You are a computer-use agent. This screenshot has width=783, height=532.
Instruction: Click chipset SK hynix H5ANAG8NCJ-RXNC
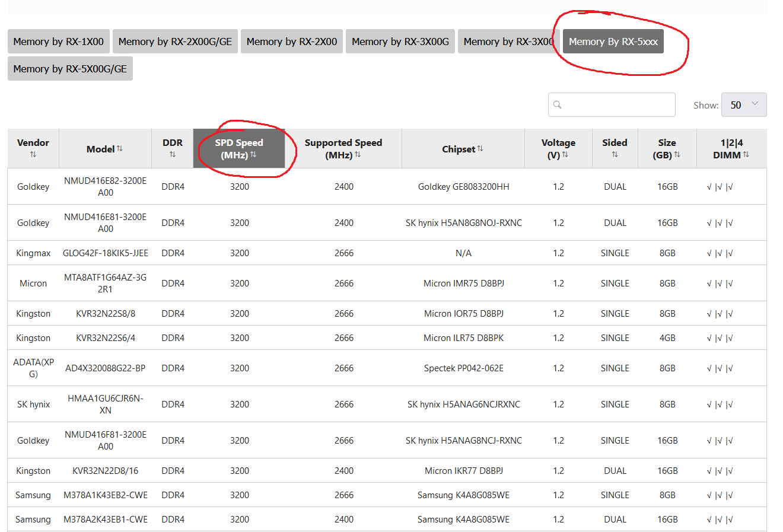463,440
